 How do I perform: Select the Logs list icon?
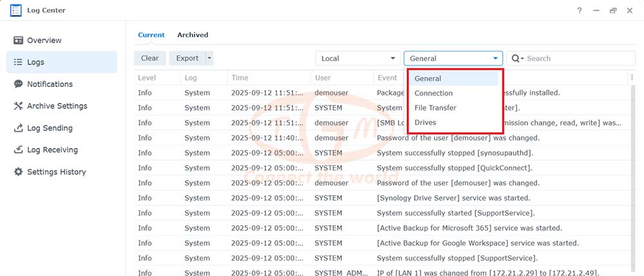click(x=18, y=62)
